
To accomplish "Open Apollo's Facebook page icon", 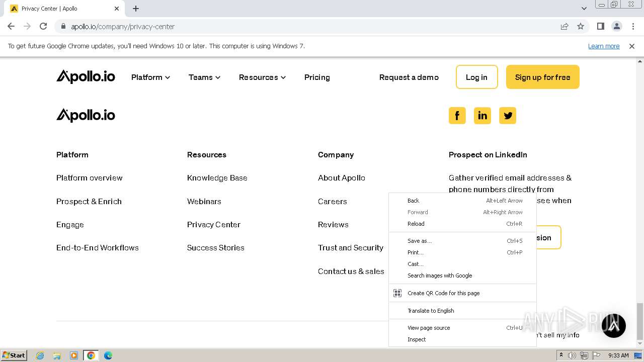I will tap(457, 116).
